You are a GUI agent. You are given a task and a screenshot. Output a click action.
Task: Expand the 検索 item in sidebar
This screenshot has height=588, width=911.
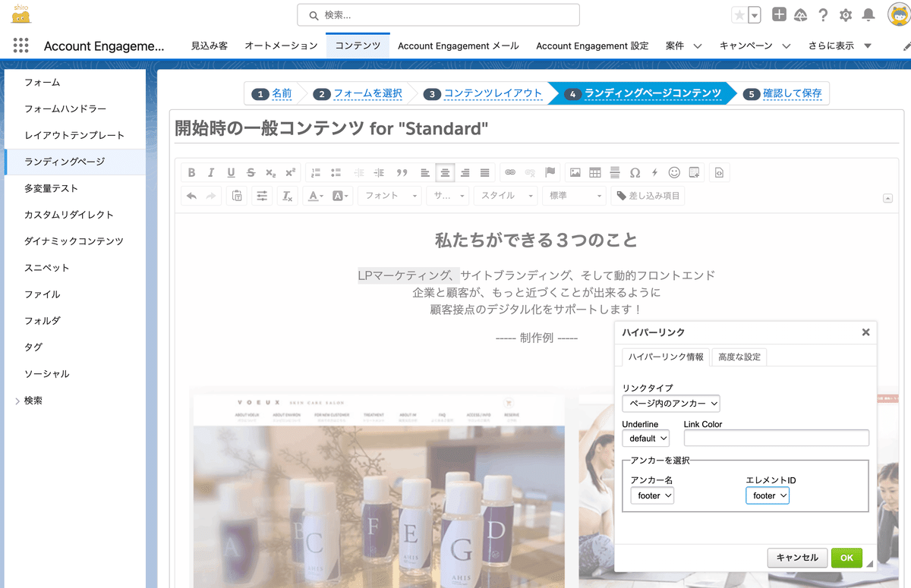click(x=17, y=401)
